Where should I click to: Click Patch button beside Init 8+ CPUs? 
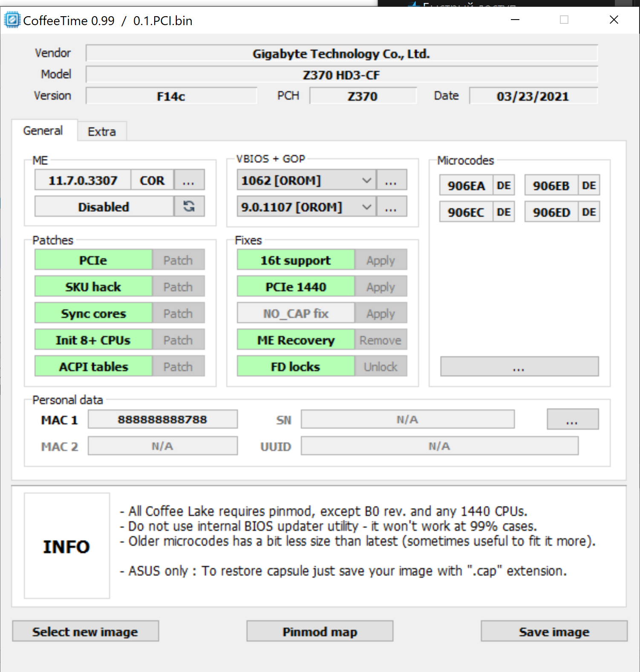(x=179, y=340)
